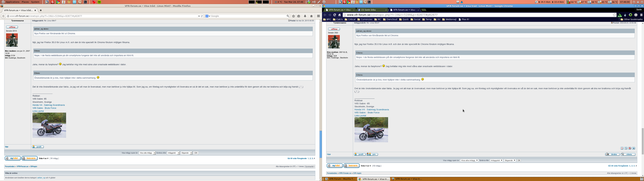Launch Spotify from the top panel
Viewport: 644px width, 181px height.
pos(99,2)
